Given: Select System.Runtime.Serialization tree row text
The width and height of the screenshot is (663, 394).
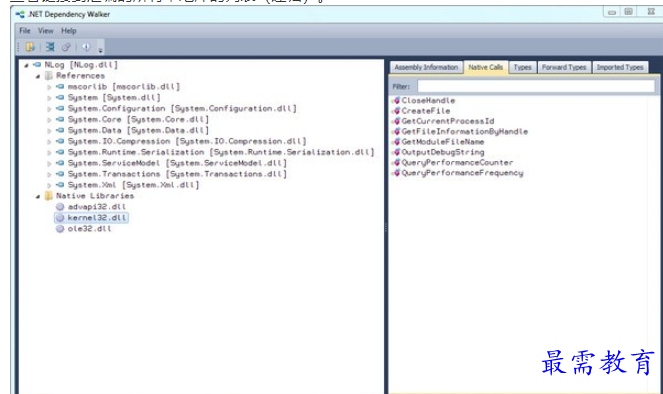Looking at the screenshot, I should pos(221,152).
